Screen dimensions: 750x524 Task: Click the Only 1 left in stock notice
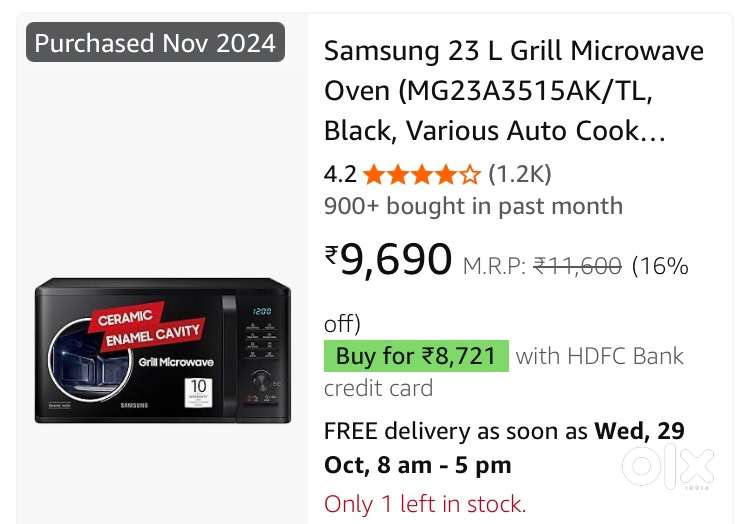point(425,504)
